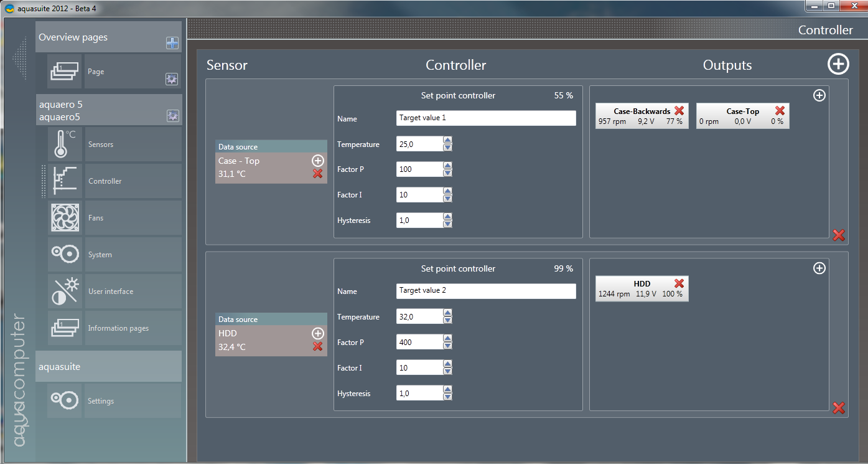868x464 pixels.
Task: Remove Case - Top data source
Action: (x=317, y=174)
